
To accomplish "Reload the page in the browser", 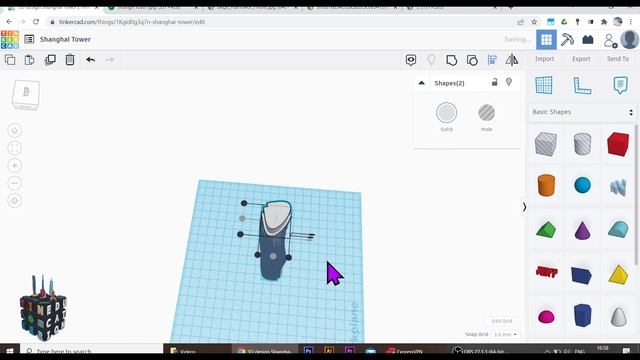I will [x=36, y=22].
